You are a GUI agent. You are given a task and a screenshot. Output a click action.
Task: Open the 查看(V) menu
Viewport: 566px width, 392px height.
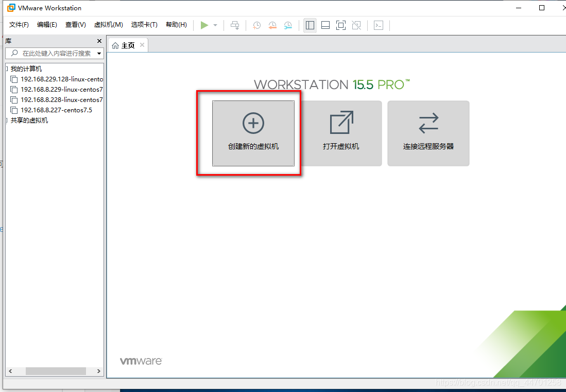tap(75, 25)
